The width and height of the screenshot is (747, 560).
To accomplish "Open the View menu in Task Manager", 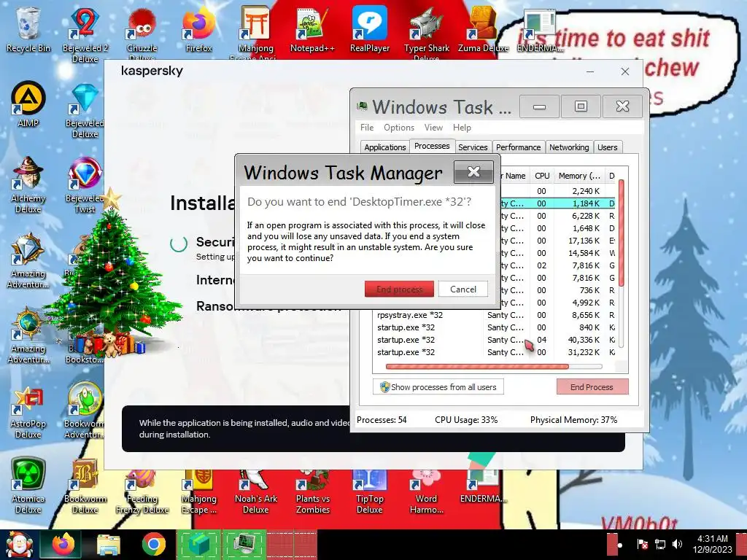I will click(x=433, y=128).
